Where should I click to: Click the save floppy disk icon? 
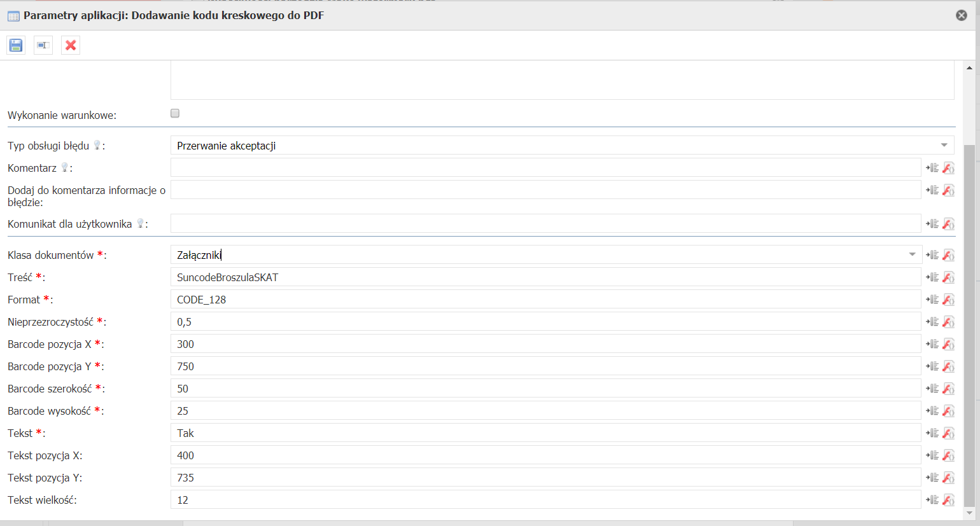pos(16,45)
